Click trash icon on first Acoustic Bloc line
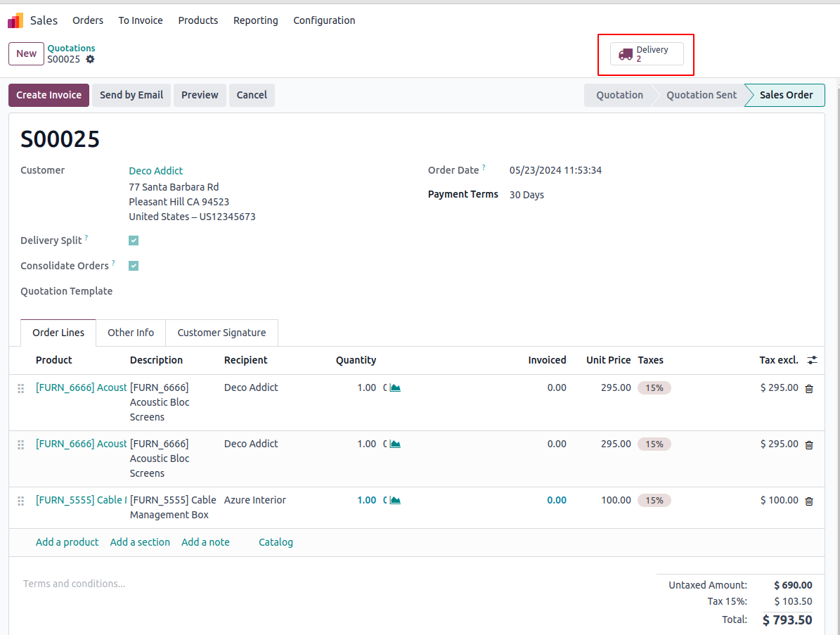 coord(808,389)
